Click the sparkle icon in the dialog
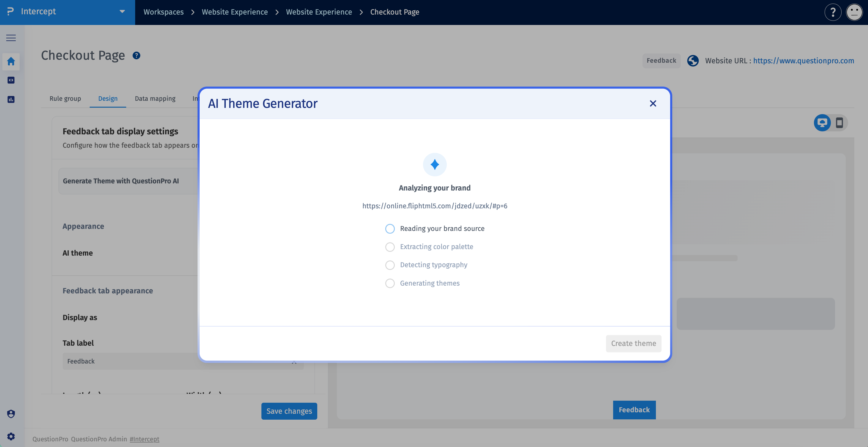The width and height of the screenshot is (868, 447). click(435, 165)
